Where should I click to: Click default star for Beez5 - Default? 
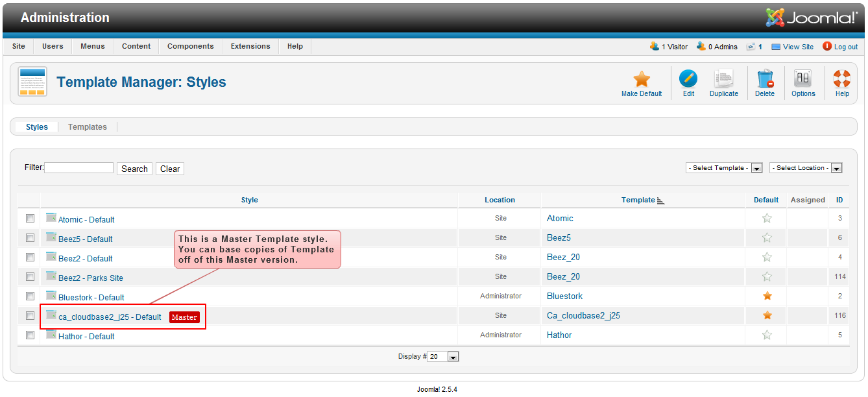click(x=767, y=238)
